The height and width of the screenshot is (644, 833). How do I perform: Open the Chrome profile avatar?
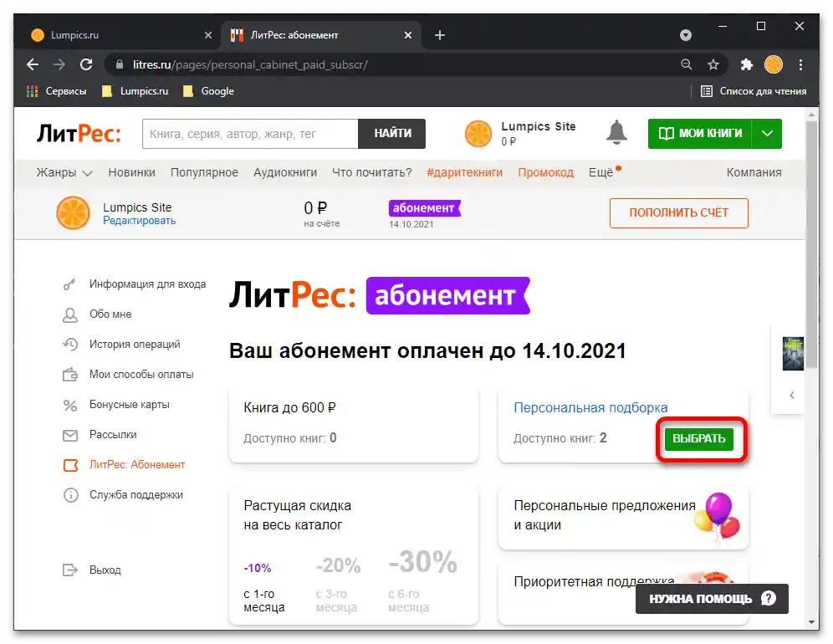click(774, 65)
